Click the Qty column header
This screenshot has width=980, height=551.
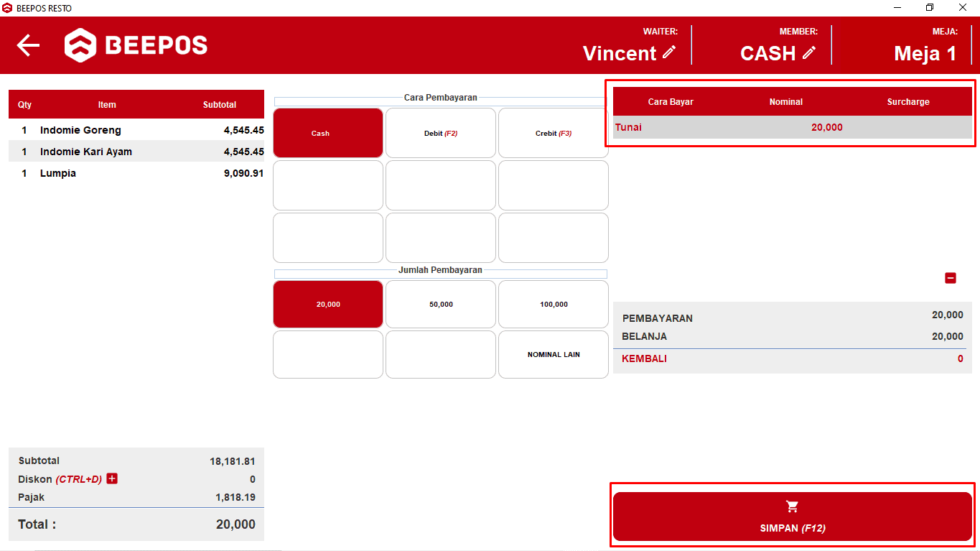coord(25,105)
